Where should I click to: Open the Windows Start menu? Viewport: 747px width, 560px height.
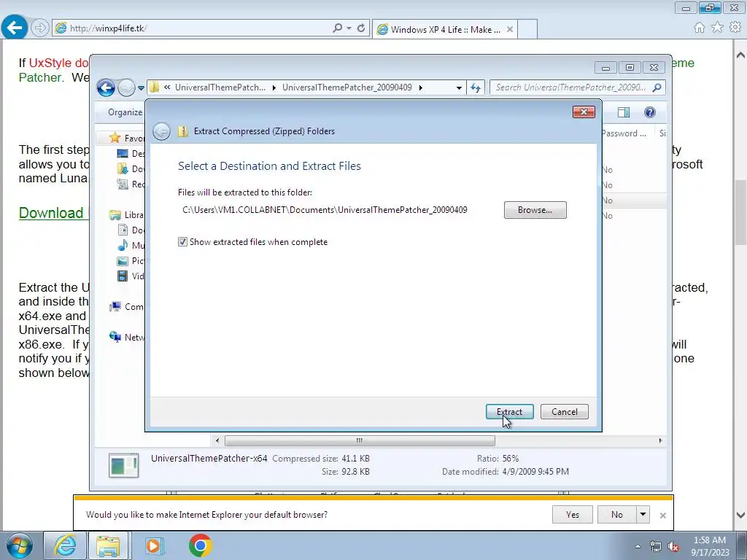point(19,545)
